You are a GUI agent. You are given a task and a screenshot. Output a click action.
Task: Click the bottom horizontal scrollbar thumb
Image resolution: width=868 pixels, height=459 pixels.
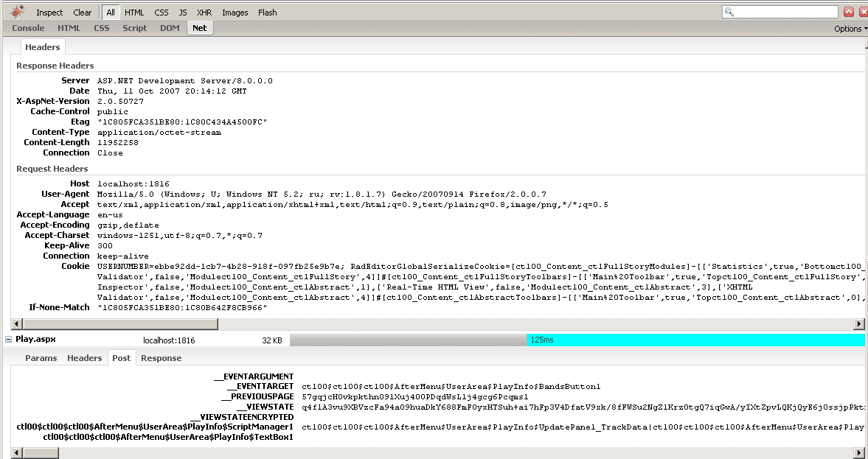click(x=40, y=453)
